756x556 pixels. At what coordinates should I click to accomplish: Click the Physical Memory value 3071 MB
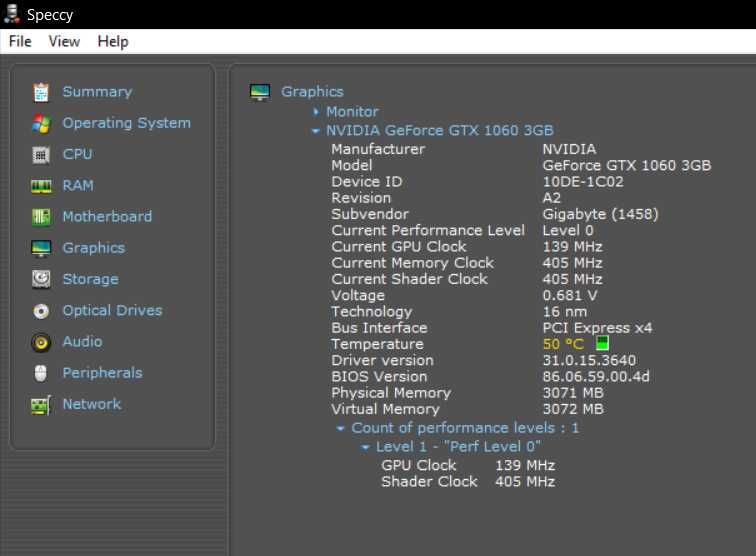pos(573,393)
